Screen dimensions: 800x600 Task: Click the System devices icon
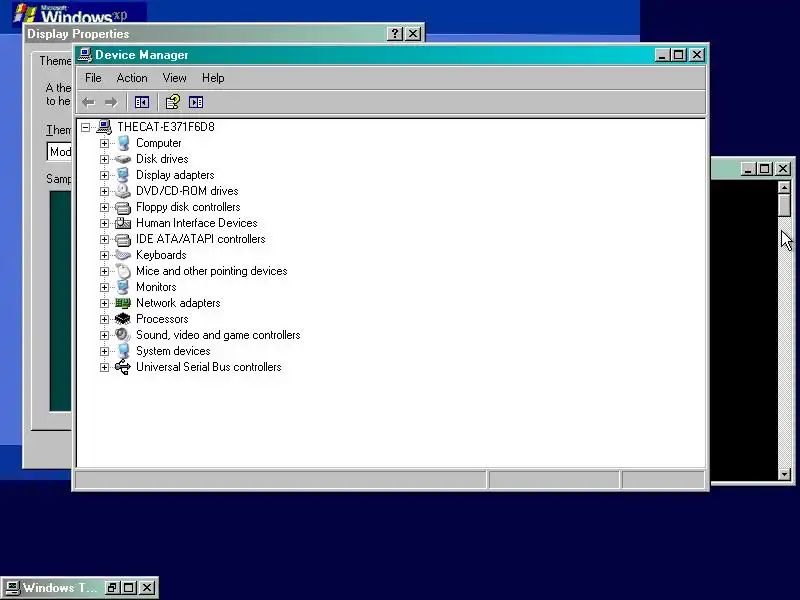pyautogui.click(x=123, y=351)
